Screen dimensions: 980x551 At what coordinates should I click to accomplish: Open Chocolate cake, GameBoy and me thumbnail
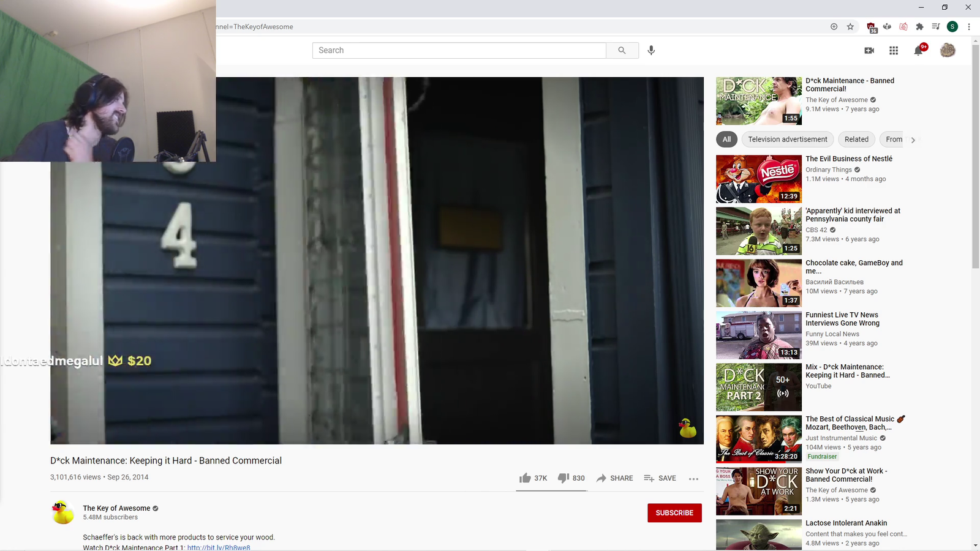[759, 283]
